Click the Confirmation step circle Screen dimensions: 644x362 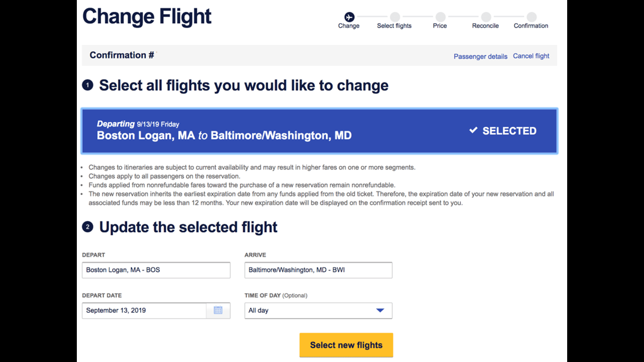(532, 17)
